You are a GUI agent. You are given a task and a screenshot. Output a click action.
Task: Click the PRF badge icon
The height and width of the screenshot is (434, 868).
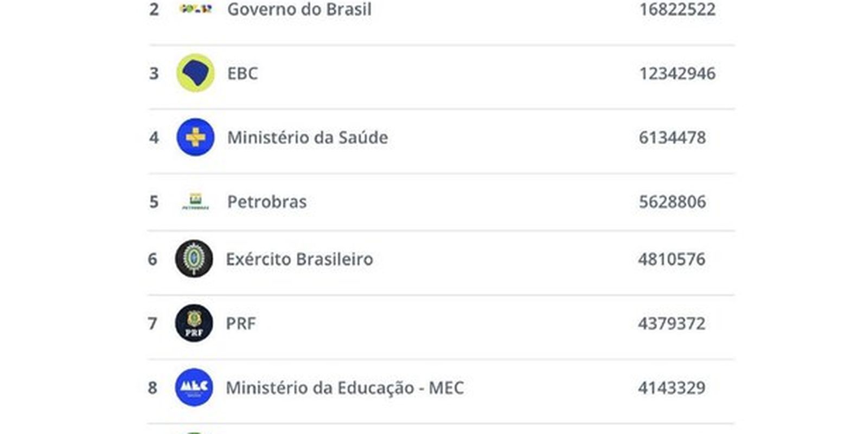(x=194, y=323)
